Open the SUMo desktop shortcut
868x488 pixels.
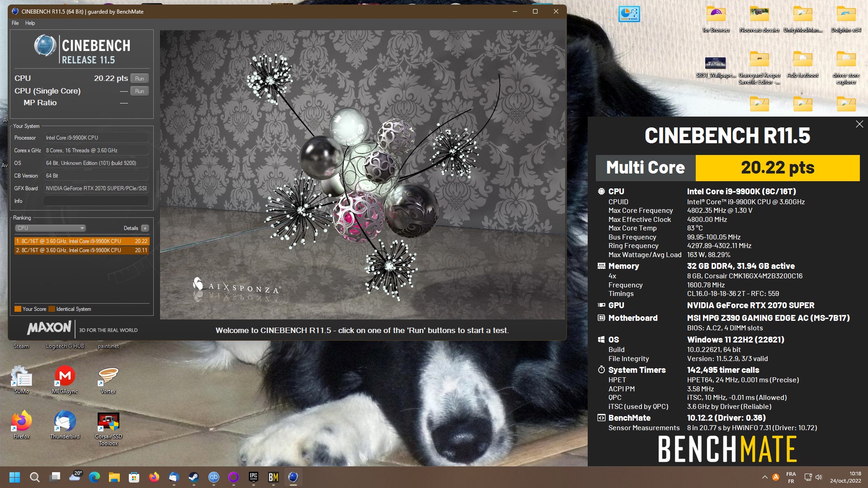tap(21, 380)
